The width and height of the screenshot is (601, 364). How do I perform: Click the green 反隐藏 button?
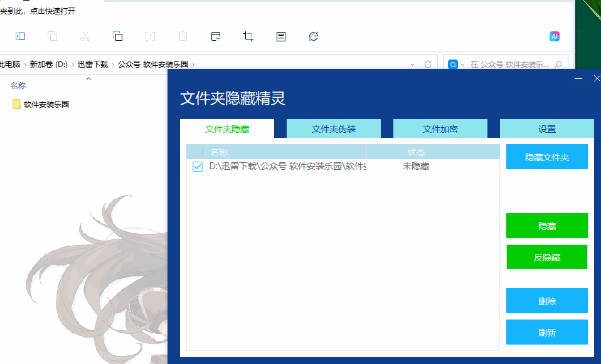pos(546,257)
